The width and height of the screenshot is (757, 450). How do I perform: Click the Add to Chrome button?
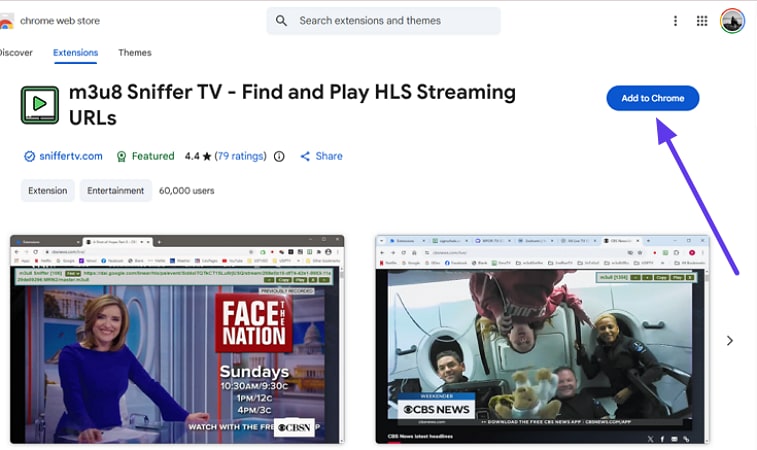652,98
